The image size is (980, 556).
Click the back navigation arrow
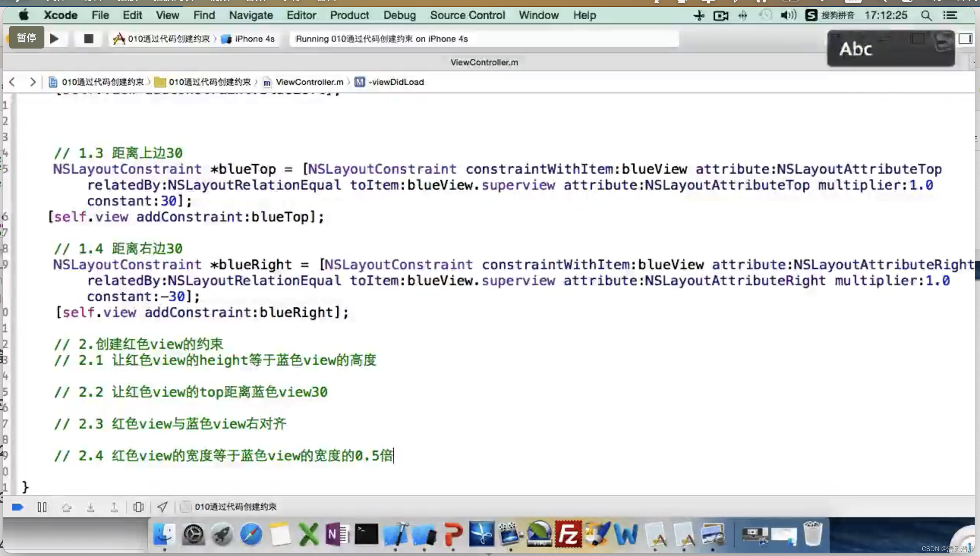[12, 81]
